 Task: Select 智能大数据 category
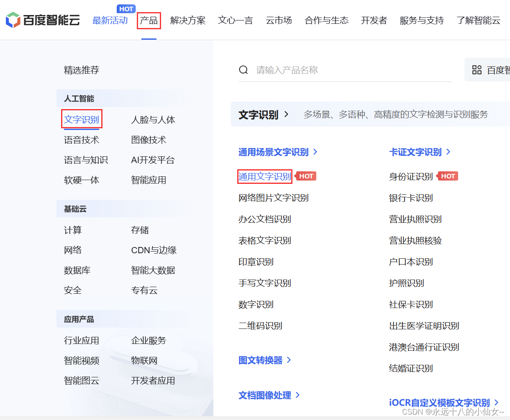[x=153, y=270]
